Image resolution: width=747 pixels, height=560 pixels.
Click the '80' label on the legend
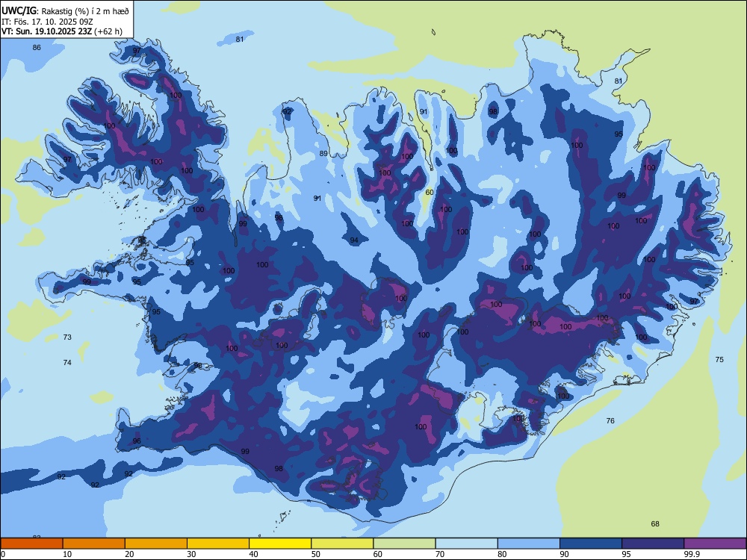[502, 554]
